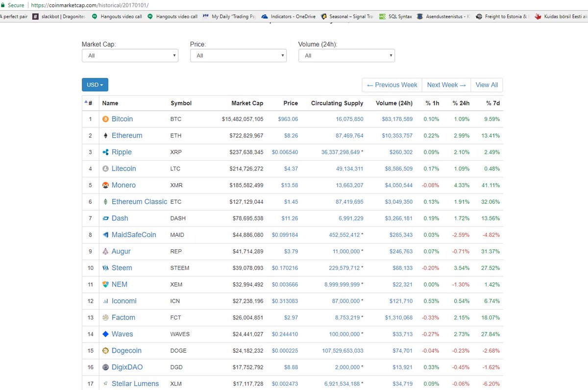Open the USD currency dropdown button
This screenshot has height=390, width=588.
95,85
